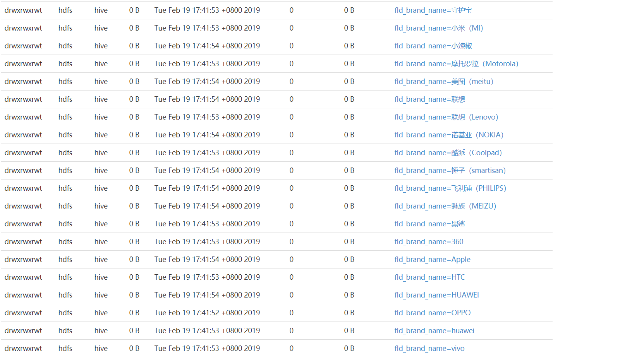Open the fld_brand_name=Apple directory link
The height and width of the screenshot is (354, 644).
(433, 260)
